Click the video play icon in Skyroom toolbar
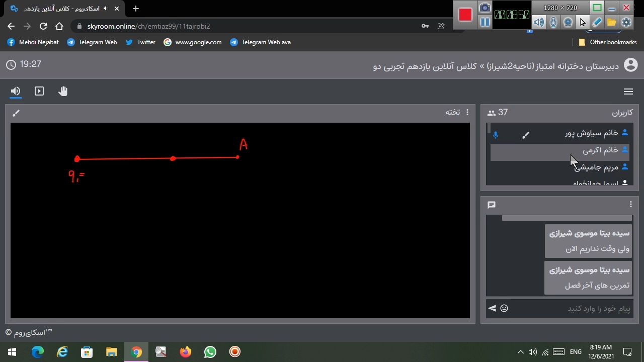This screenshot has width=644, height=362. coord(39,91)
